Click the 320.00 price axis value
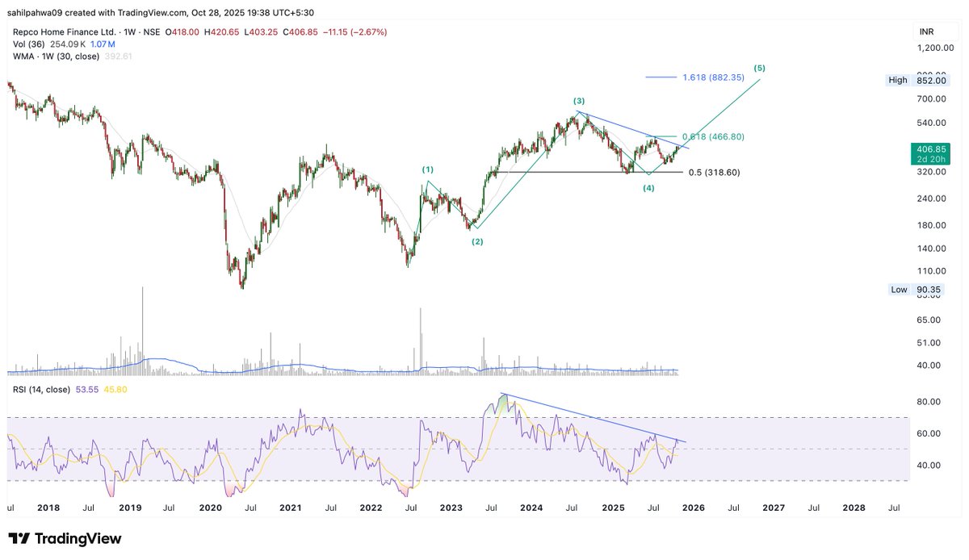 pyautogui.click(x=929, y=172)
